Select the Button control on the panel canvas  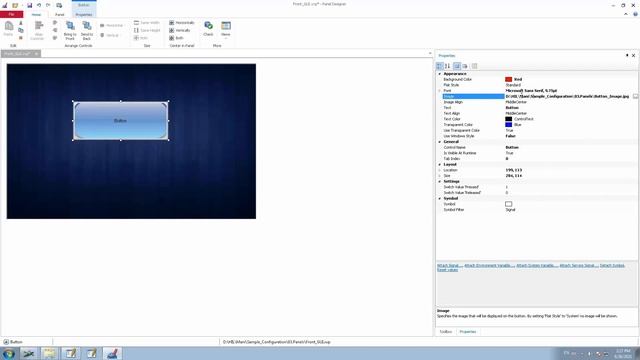120,121
